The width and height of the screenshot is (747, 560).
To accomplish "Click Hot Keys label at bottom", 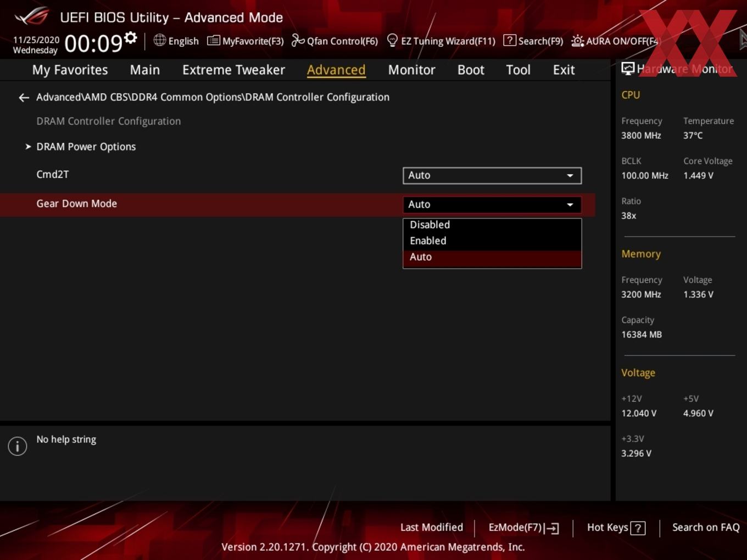I will click(607, 527).
